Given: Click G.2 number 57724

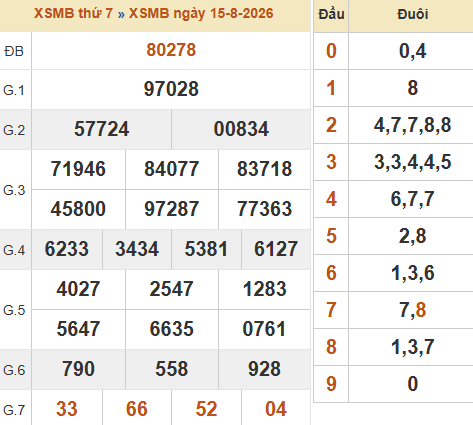Looking at the screenshot, I should click(x=101, y=129).
